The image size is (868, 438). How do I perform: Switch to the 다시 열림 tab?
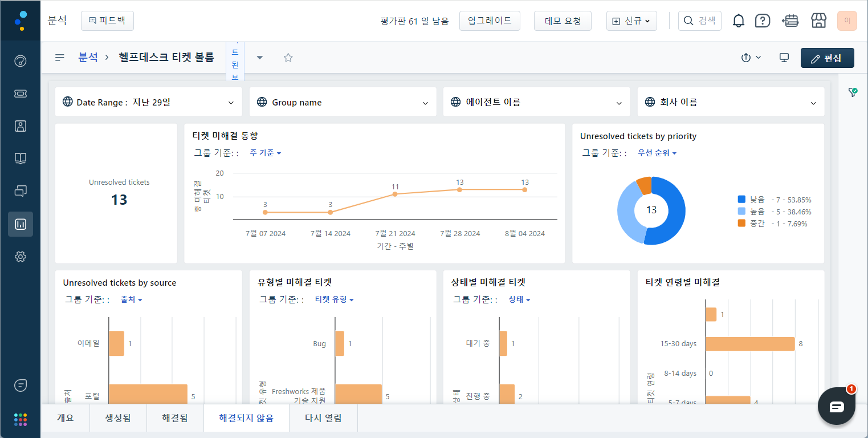(323, 418)
